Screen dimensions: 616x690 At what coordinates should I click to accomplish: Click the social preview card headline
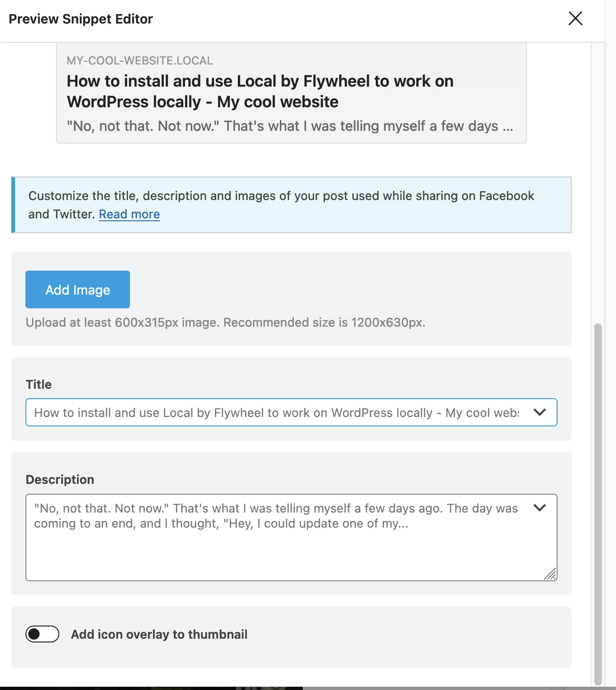click(x=260, y=91)
